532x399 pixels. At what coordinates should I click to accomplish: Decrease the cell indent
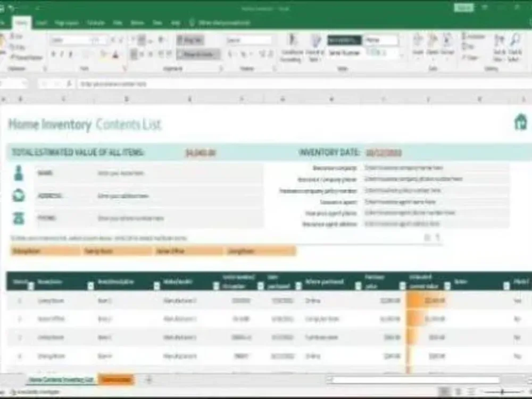coord(160,54)
